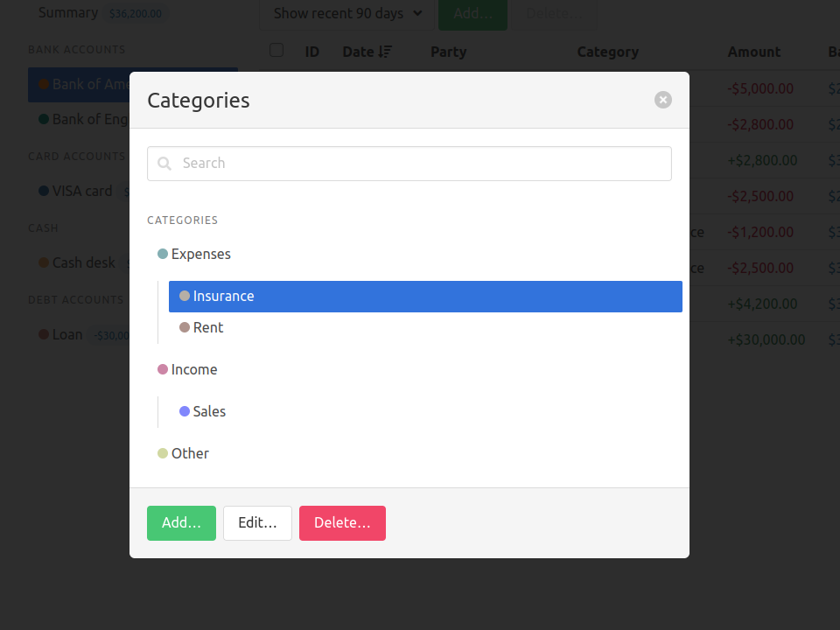The width and height of the screenshot is (840, 630).
Task: Click the Sales category color dot
Action: (185, 412)
